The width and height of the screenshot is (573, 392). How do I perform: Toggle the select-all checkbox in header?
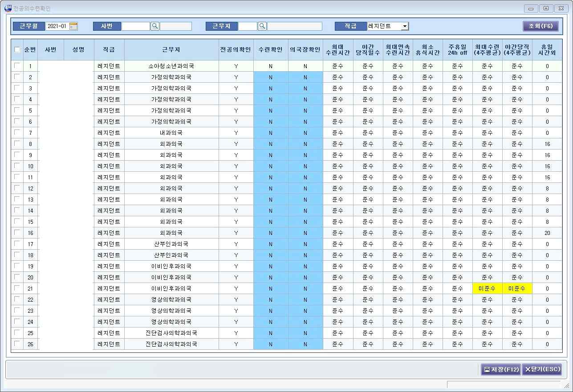click(17, 49)
